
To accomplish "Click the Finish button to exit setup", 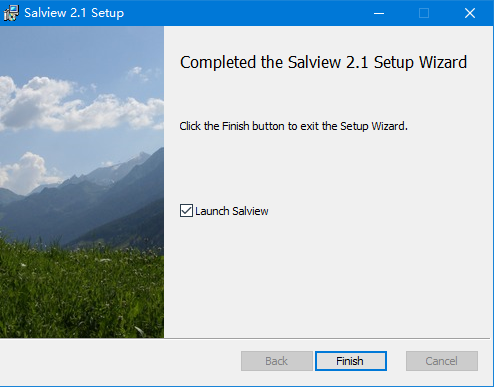I will click(351, 361).
